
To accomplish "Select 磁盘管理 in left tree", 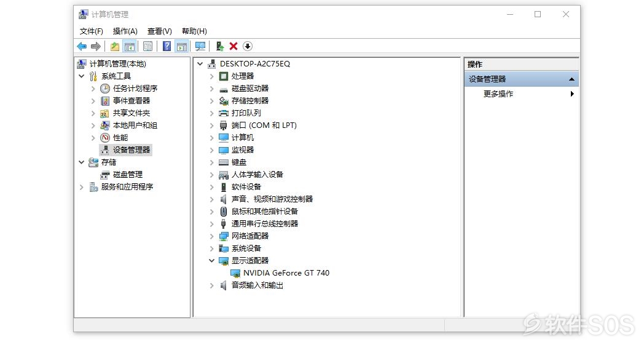I will pyautogui.click(x=128, y=175).
